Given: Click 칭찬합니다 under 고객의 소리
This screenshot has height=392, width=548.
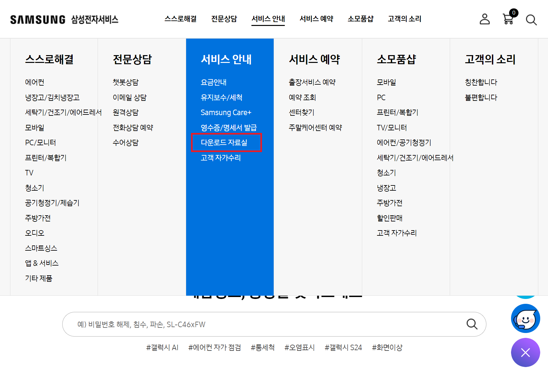Looking at the screenshot, I should [481, 82].
